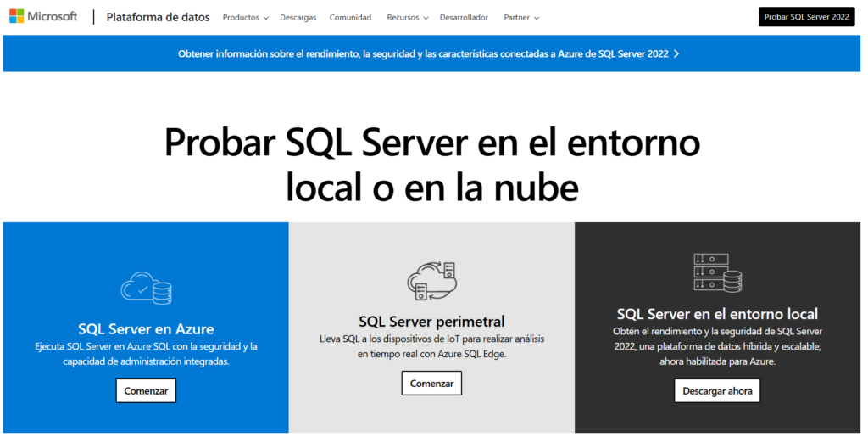This screenshot has width=868, height=437.
Task: Click Comenzar under SQL Server en Azure
Action: (x=146, y=391)
